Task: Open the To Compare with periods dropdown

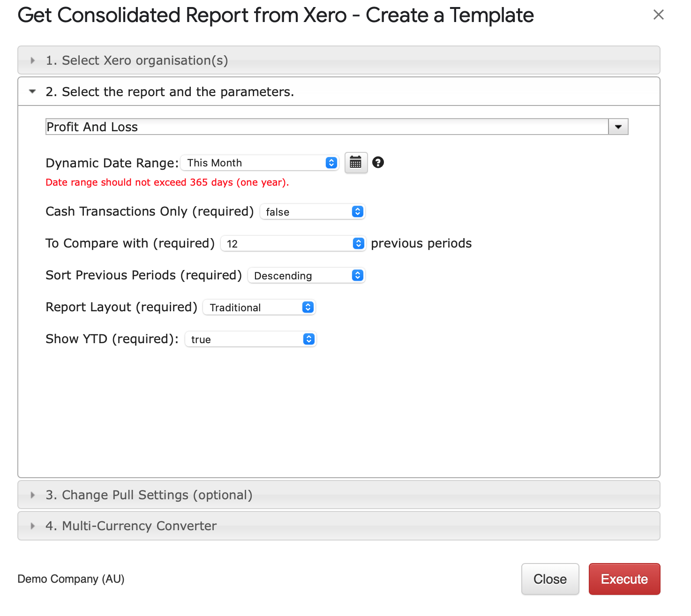Action: 293,243
